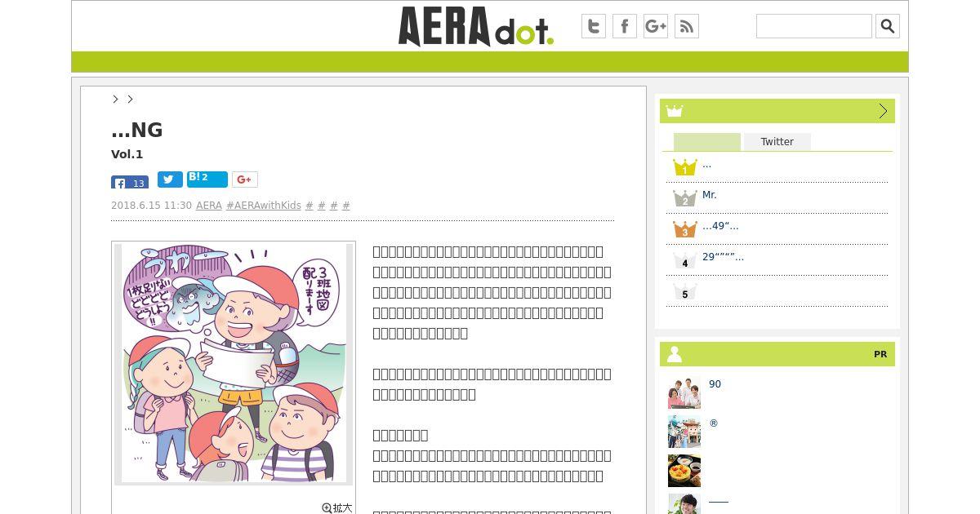Click the PR label in sidebar header

(x=880, y=354)
